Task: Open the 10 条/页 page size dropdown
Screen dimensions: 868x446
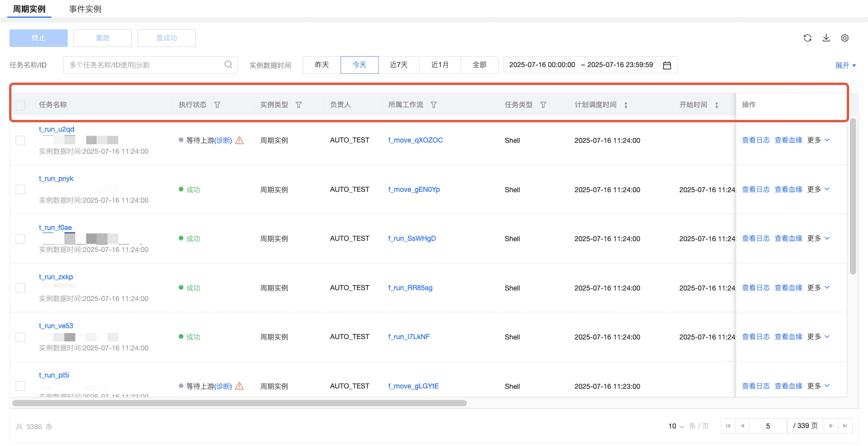Action: (x=676, y=426)
